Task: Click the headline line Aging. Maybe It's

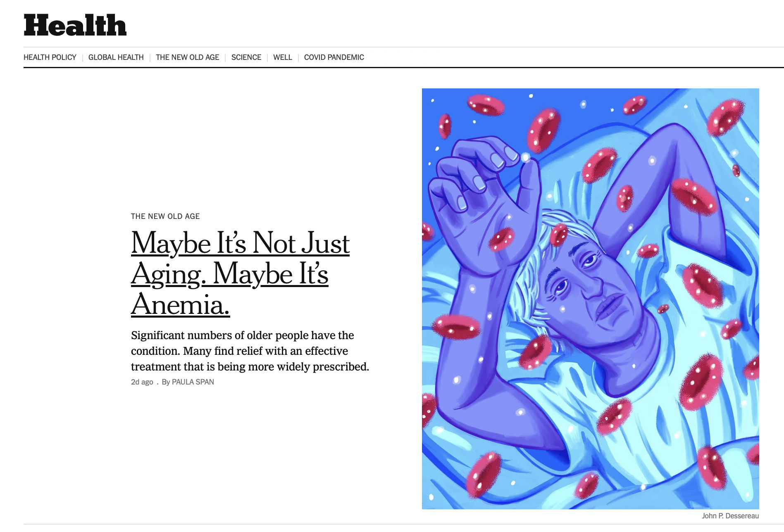Action: [230, 274]
